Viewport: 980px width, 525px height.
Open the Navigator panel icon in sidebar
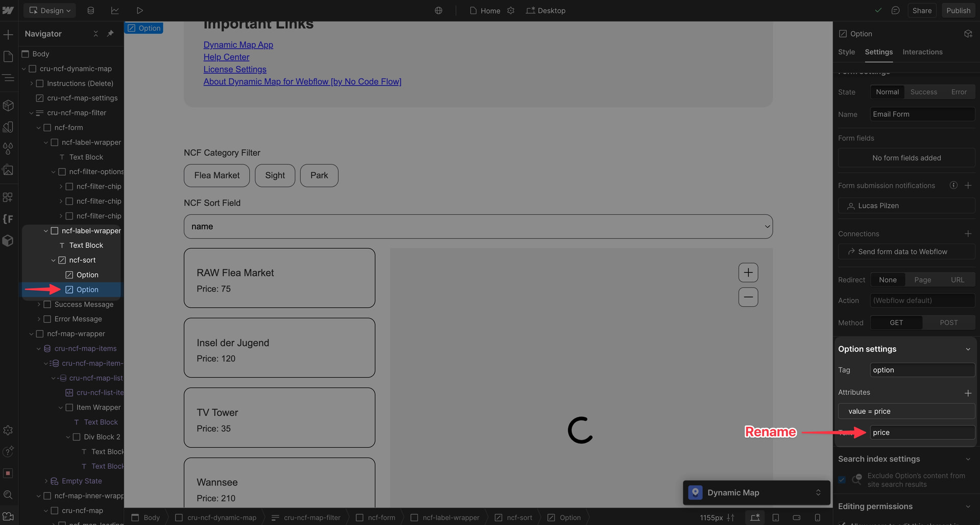(x=8, y=78)
